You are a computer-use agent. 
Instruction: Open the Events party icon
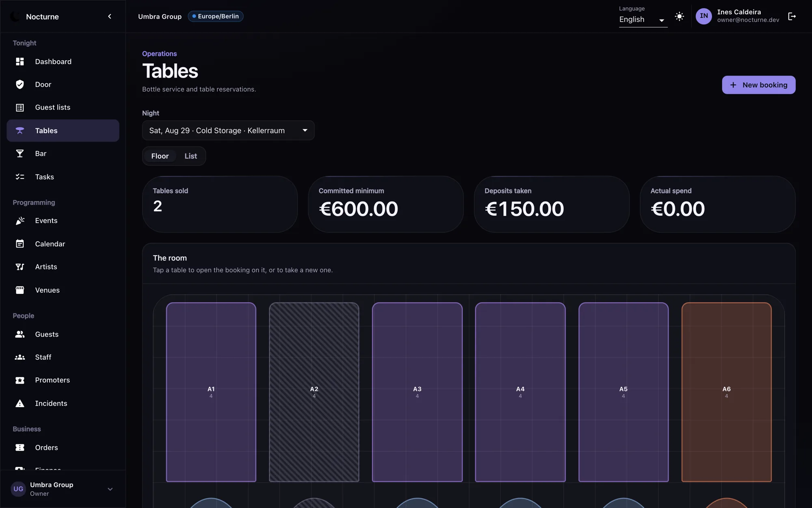19,221
